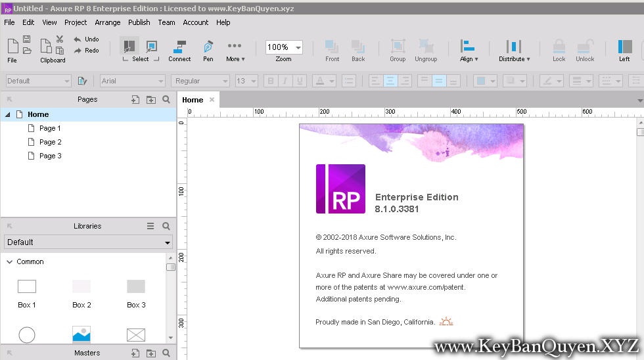Open the Arial font dropdown
The image size is (644, 360).
[132, 81]
